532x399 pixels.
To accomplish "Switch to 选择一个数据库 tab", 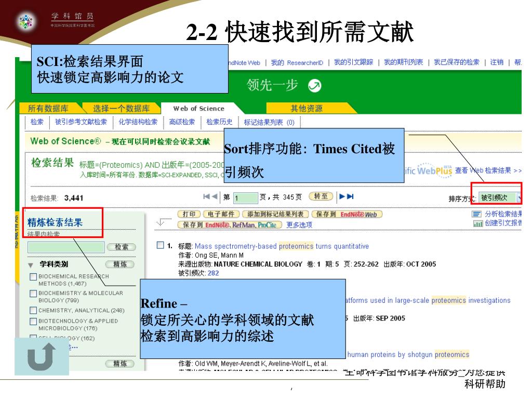I will tap(121, 109).
